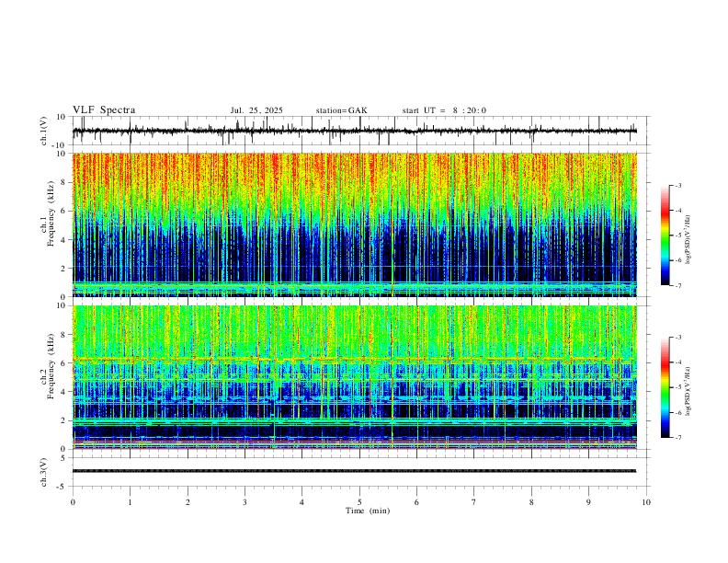Screen dimensions: 728x563
Task: Click the "8" kHz tick of ch.2 spectrogram
Action: pyautogui.click(x=63, y=335)
